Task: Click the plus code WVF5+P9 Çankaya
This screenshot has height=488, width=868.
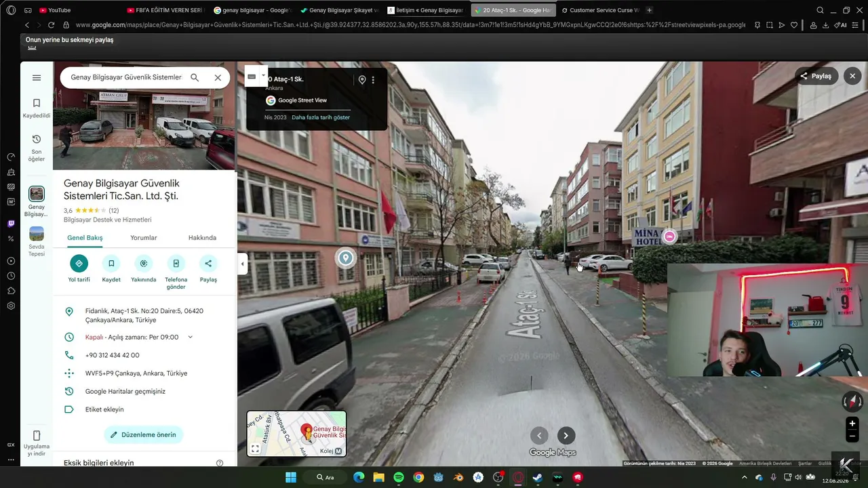Action: pyautogui.click(x=136, y=373)
